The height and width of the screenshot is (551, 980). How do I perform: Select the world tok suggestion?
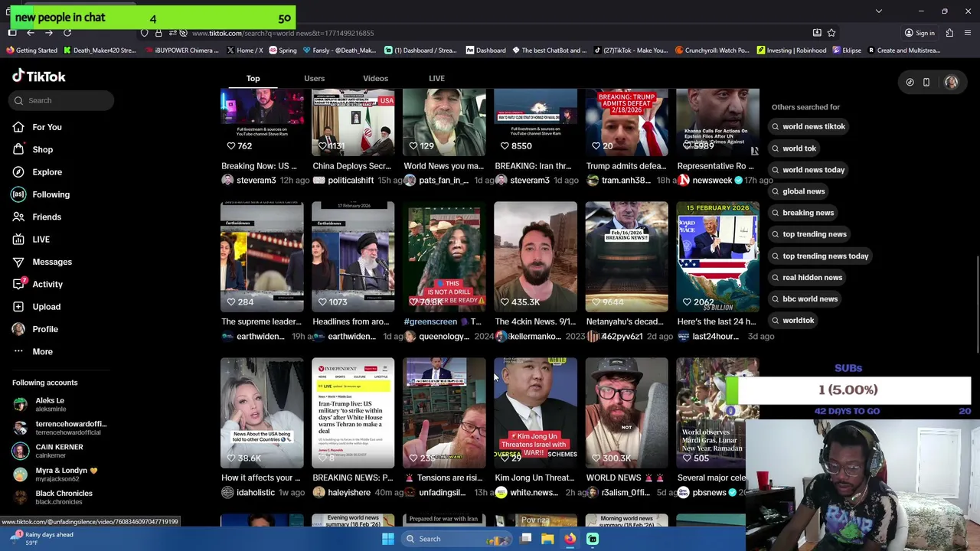794,148
